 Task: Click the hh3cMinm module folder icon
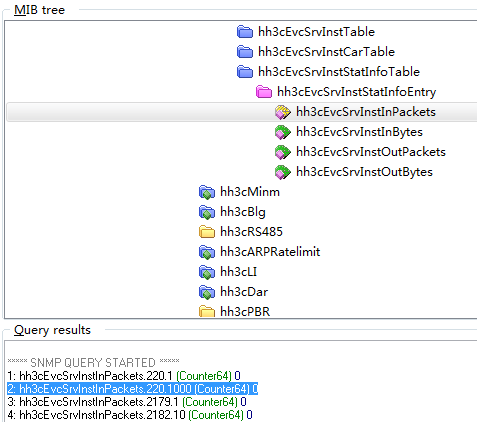207,192
